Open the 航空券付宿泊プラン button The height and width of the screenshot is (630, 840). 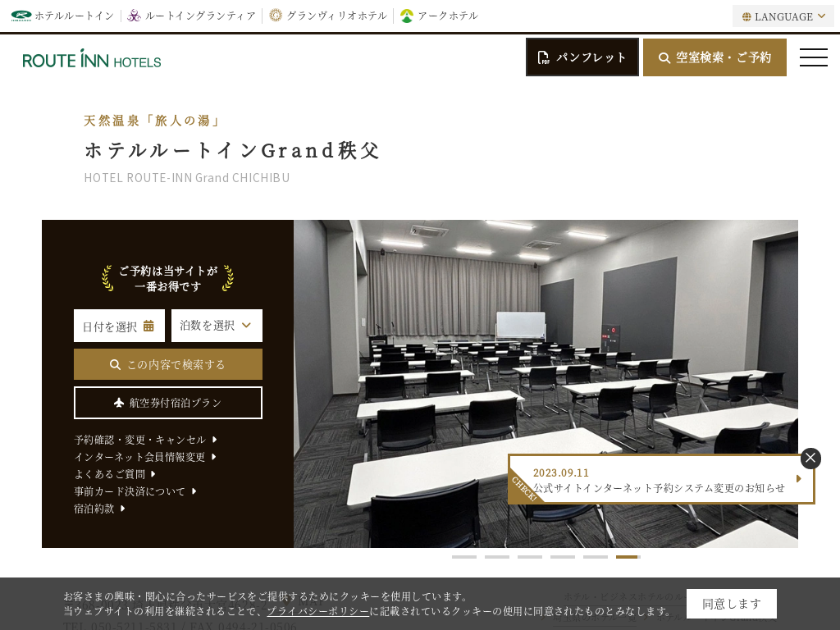coord(168,403)
